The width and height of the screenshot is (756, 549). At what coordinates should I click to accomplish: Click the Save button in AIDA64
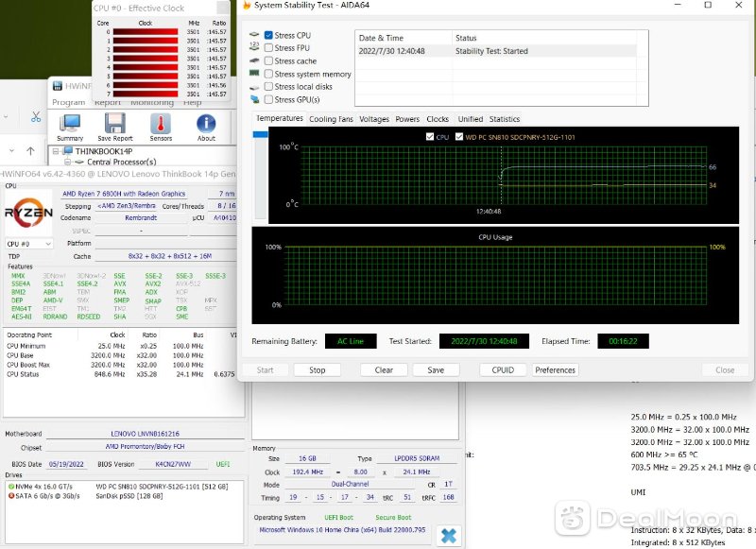[436, 370]
